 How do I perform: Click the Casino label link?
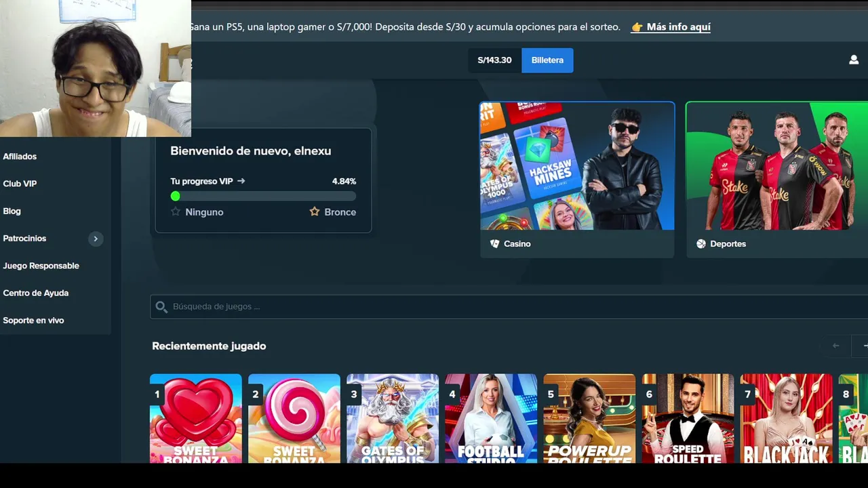point(517,243)
